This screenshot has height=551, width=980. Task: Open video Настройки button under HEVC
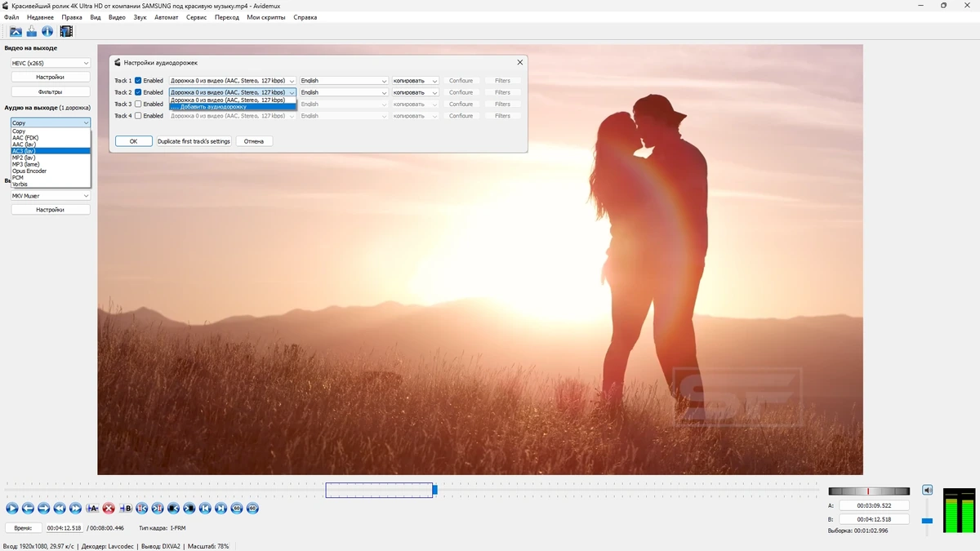51,77
